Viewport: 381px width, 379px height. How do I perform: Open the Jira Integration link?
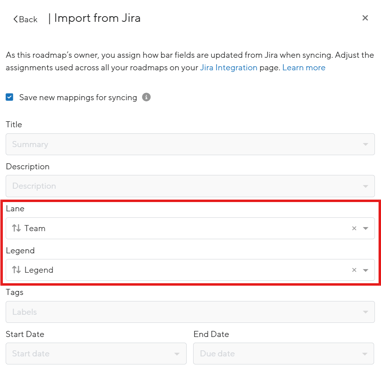click(229, 68)
